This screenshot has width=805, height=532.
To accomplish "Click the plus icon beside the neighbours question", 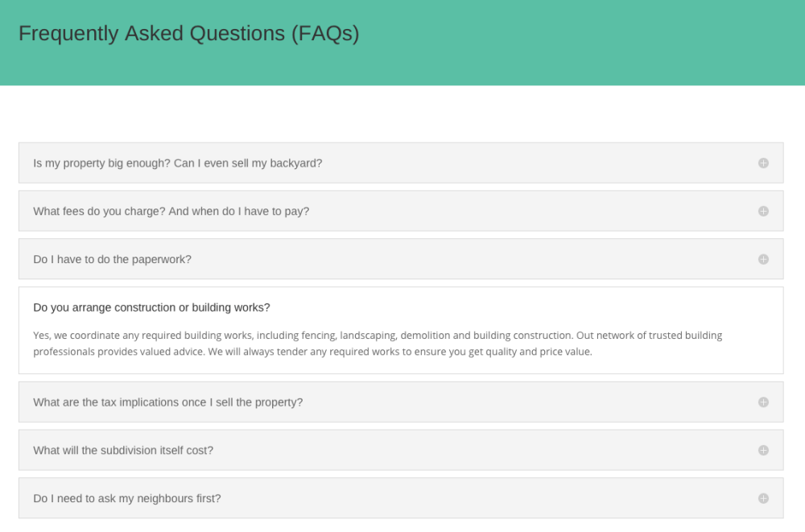I will pos(763,498).
